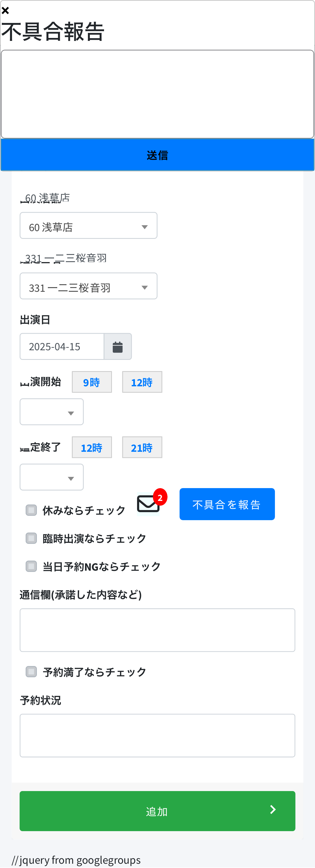Open the 予定終了 time dropdown

(x=52, y=477)
